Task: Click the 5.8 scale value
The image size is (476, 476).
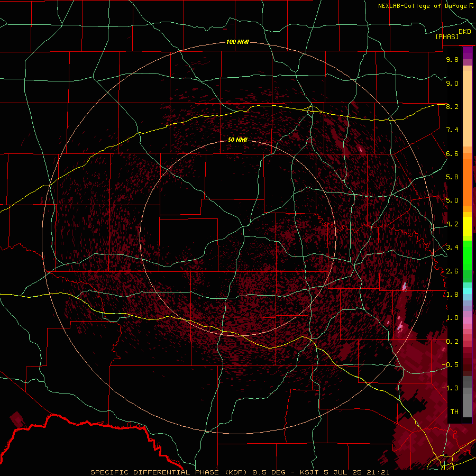Action: [x=452, y=177]
